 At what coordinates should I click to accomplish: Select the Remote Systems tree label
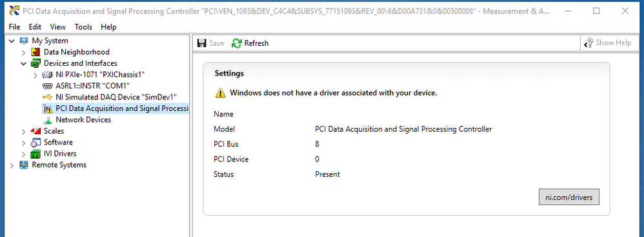click(59, 165)
